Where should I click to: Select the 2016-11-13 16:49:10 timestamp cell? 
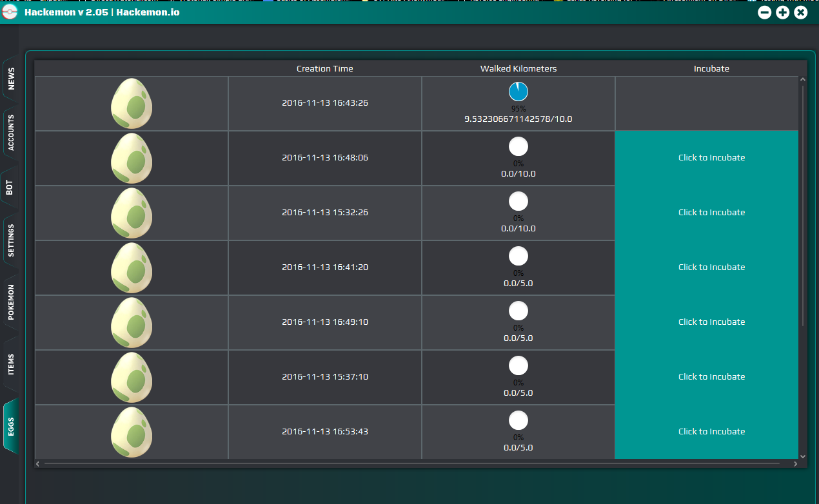pyautogui.click(x=325, y=322)
